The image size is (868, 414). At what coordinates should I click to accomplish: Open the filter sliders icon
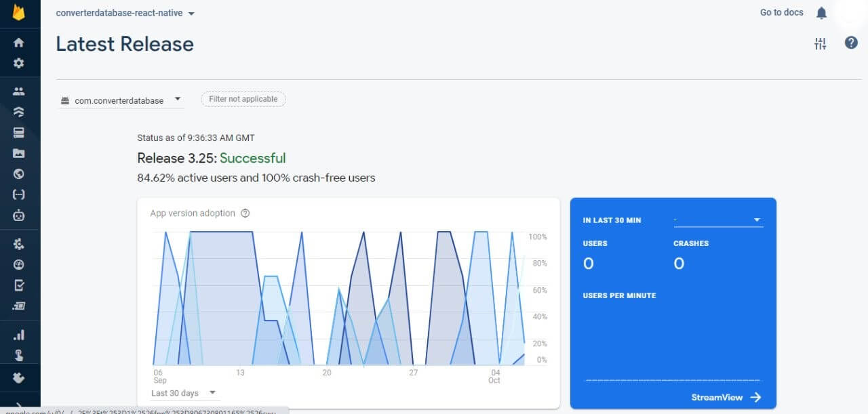pyautogui.click(x=821, y=43)
